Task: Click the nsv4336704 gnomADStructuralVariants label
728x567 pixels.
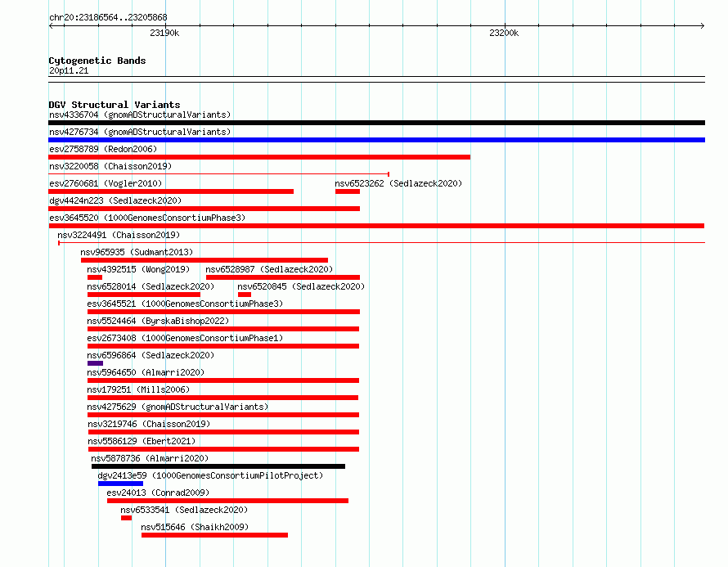Action: coord(140,115)
